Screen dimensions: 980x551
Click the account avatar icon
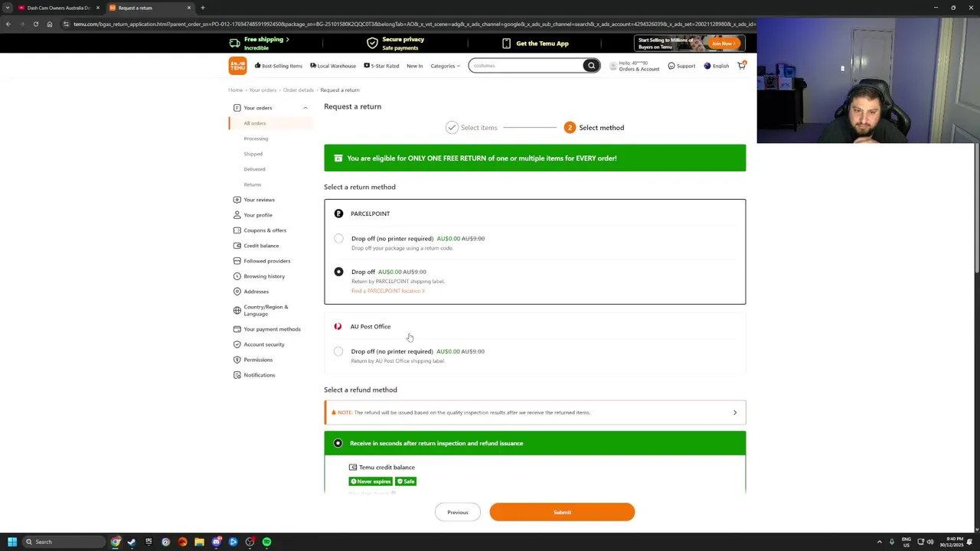[x=612, y=66]
